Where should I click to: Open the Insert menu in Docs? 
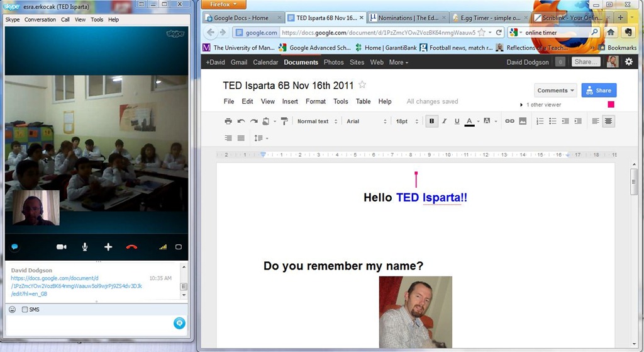[x=290, y=101]
